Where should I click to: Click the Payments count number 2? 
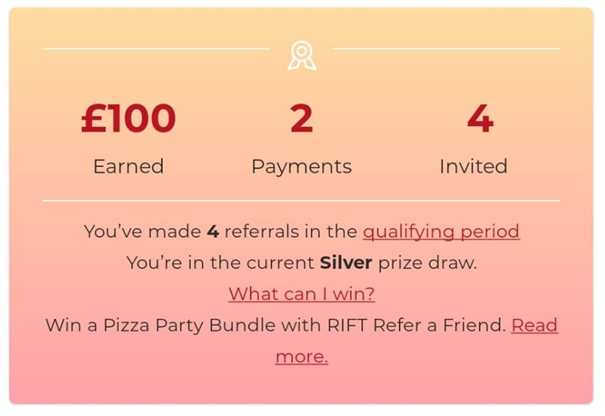tap(301, 118)
